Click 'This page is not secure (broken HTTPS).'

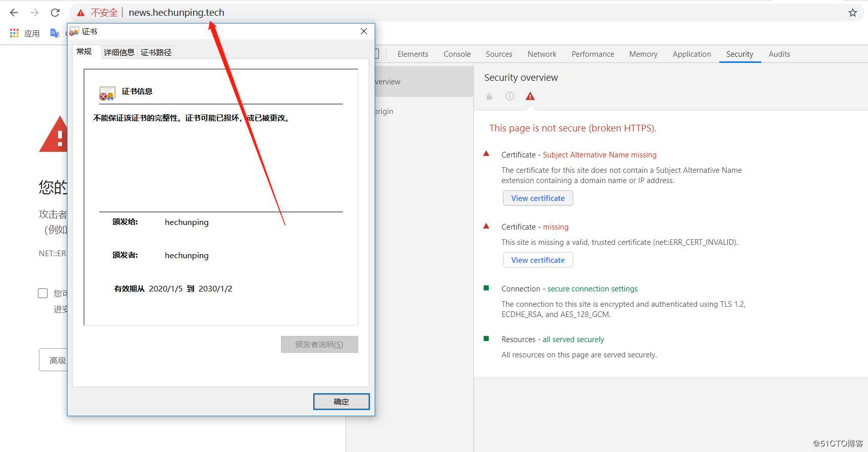573,128
